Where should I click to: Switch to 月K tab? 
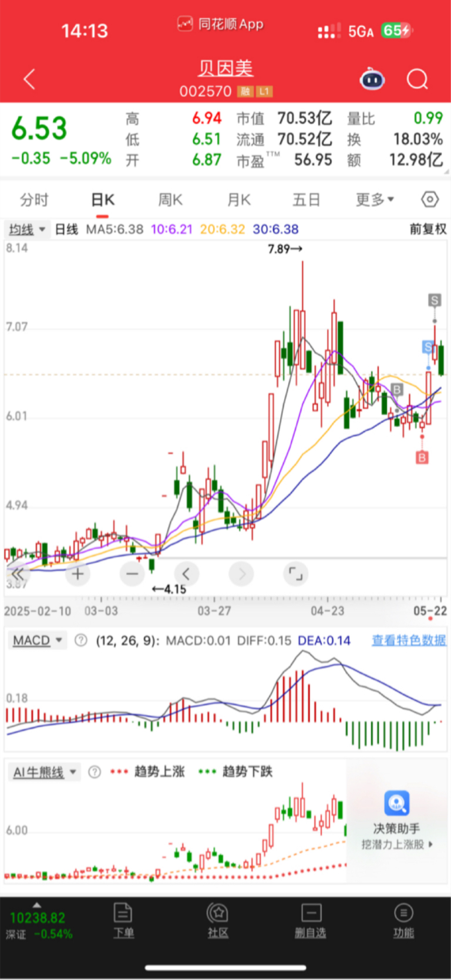click(x=239, y=200)
